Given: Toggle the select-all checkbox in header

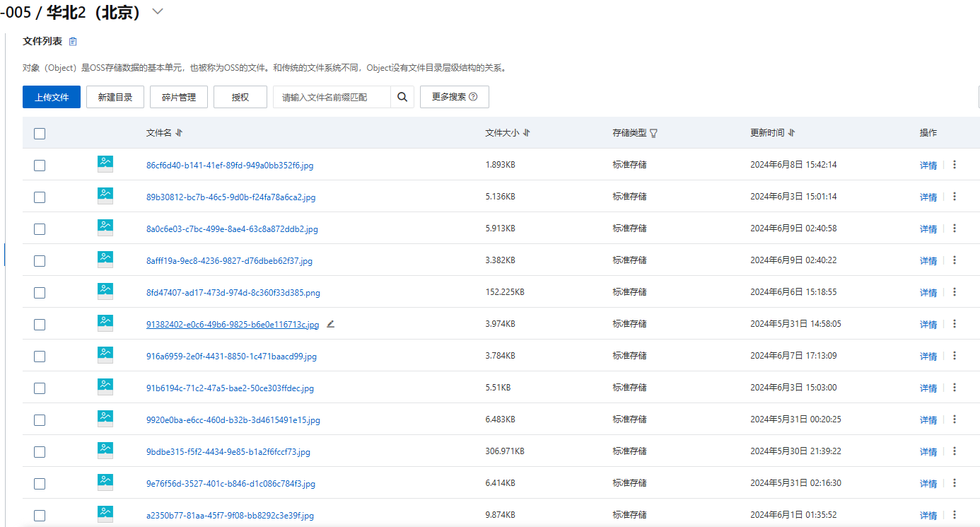Looking at the screenshot, I should [x=40, y=134].
